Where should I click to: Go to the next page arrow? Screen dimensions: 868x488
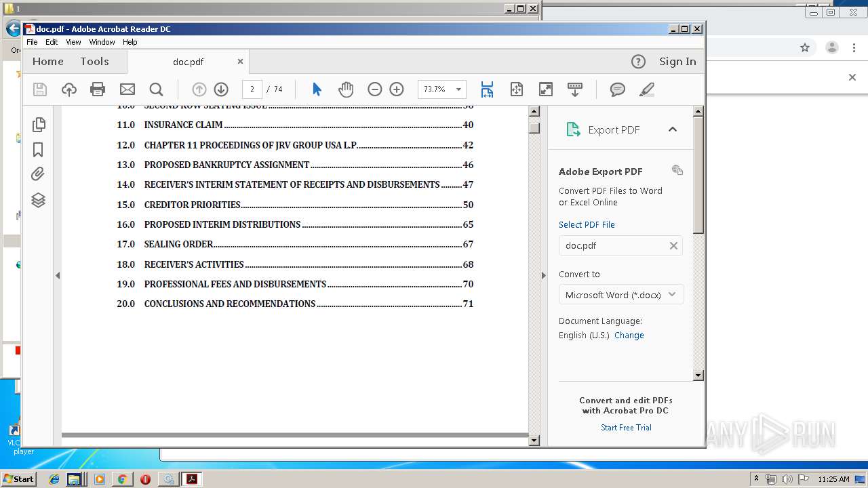pyautogui.click(x=221, y=89)
